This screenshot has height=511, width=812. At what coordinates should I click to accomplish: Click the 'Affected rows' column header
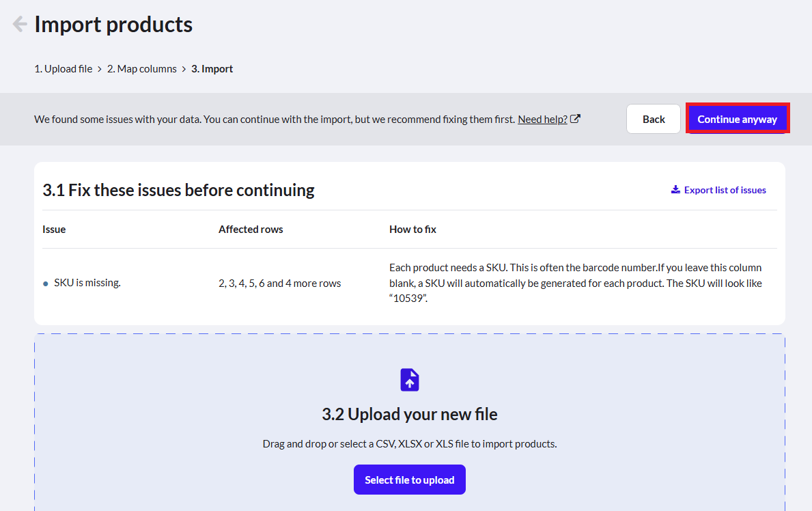[251, 229]
